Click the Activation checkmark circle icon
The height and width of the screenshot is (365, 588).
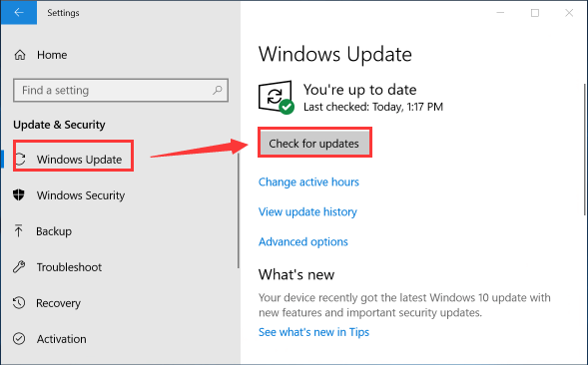(x=19, y=339)
